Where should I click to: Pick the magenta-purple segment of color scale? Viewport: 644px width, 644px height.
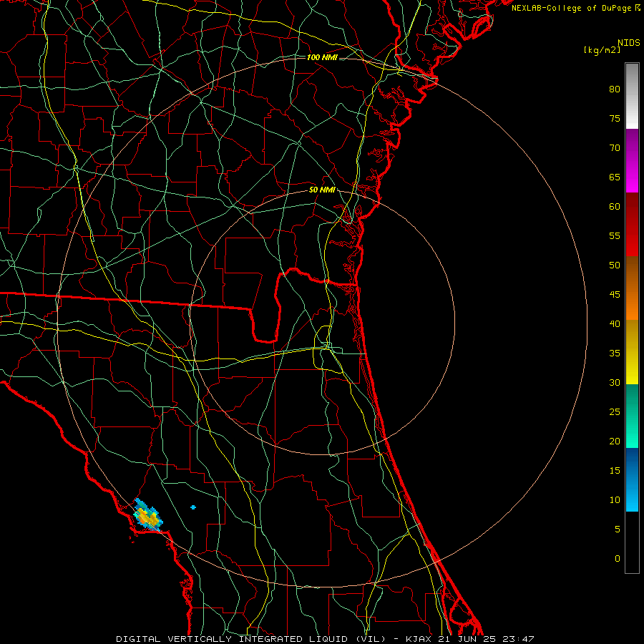click(x=632, y=160)
